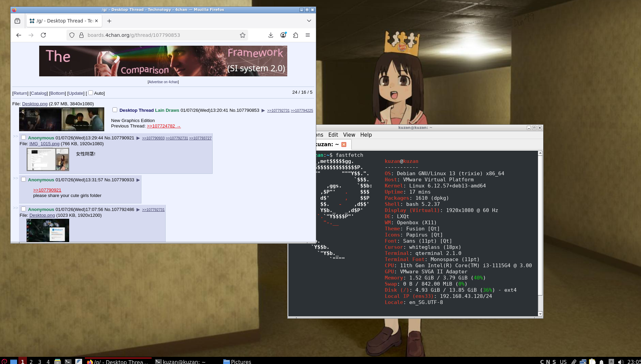Follow the >>107790921 quote link
Image resolution: width=641 pixels, height=364 pixels.
[x=47, y=190]
